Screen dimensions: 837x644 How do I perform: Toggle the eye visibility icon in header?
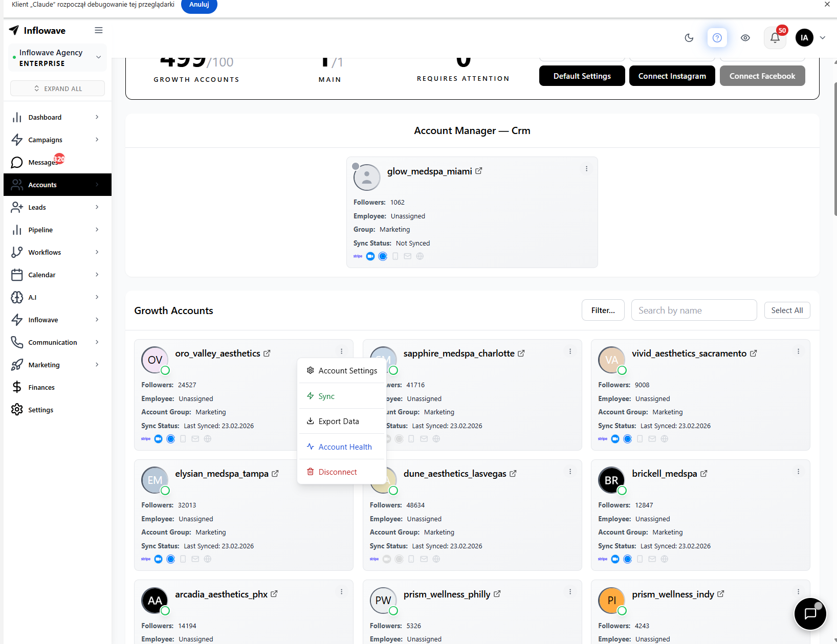pos(745,38)
